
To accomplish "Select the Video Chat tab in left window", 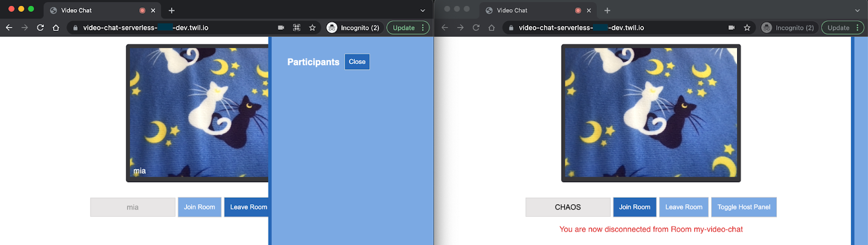I will [102, 10].
